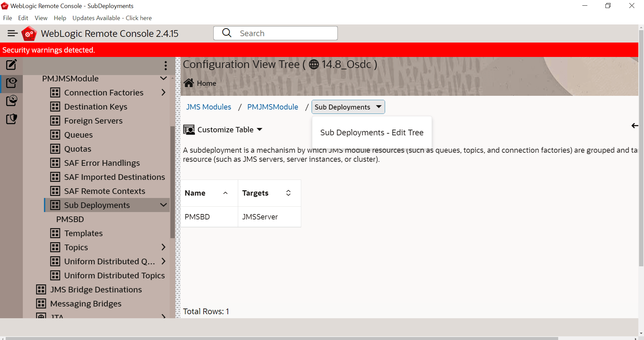Click the back arrow icon on right
Viewport: 644px width, 340px height.
point(635,126)
